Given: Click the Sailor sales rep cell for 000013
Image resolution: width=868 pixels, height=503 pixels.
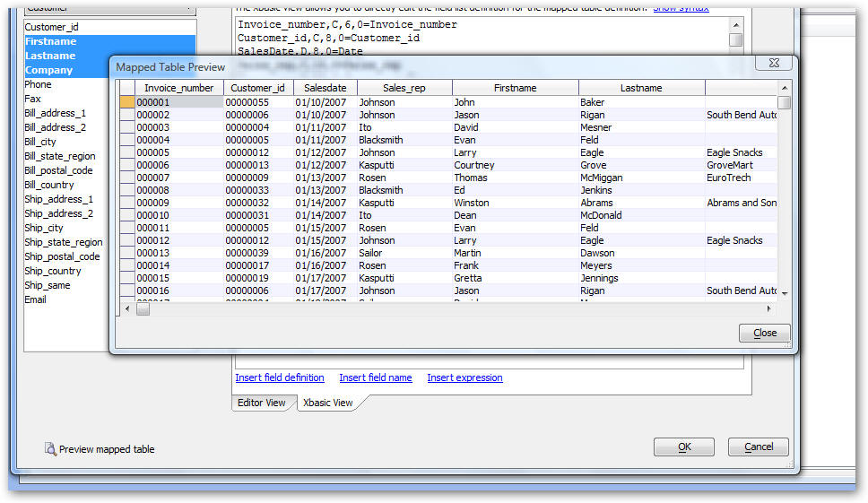Looking at the screenshot, I should pyautogui.click(x=404, y=253).
